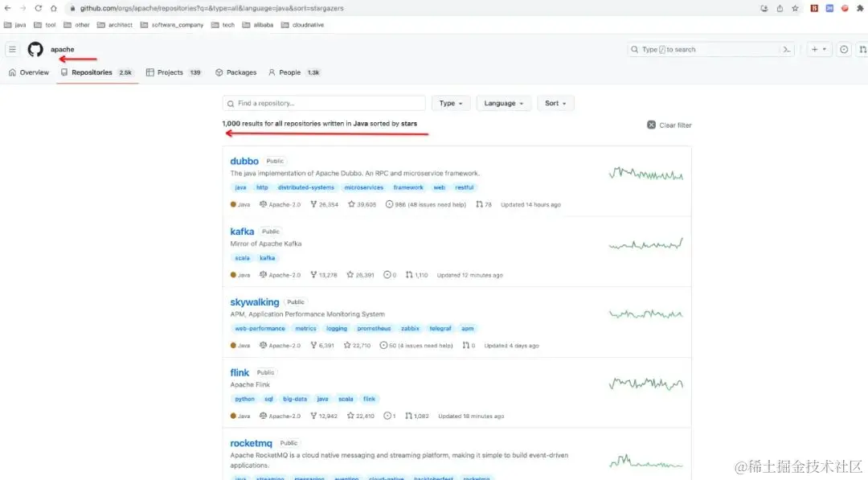Click the apache organization name link
The height and width of the screenshot is (480, 868).
click(x=63, y=49)
